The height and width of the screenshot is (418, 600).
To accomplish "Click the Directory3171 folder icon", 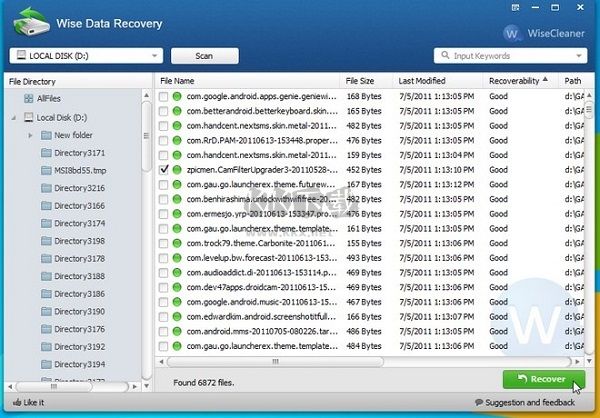I will pos(46,153).
